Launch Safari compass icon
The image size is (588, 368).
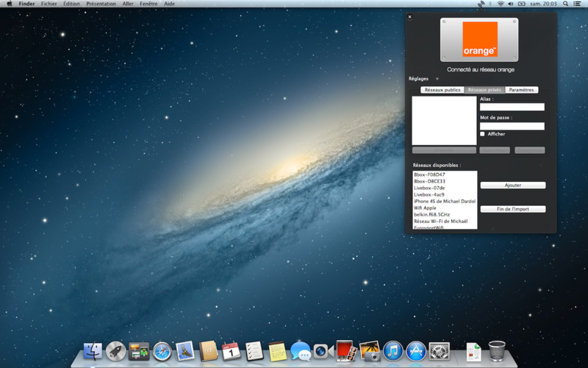point(162,352)
